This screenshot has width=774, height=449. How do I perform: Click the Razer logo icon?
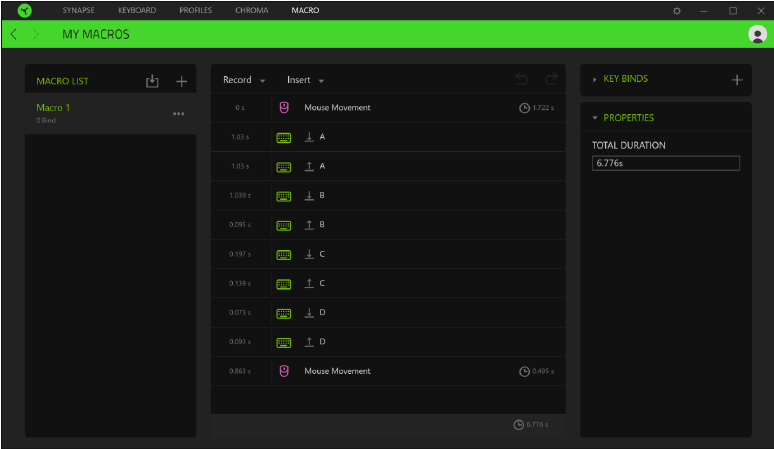[24, 10]
